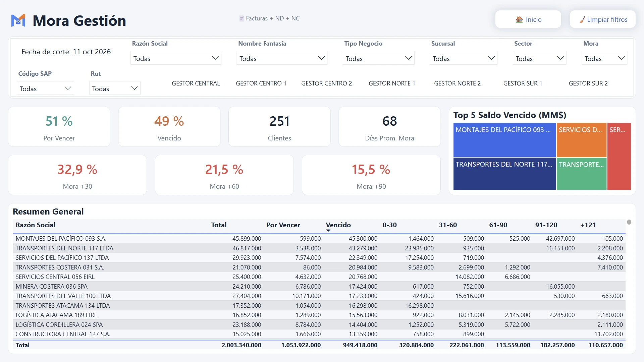Select GESTOR SUR 1
644x362 pixels.
click(523, 83)
